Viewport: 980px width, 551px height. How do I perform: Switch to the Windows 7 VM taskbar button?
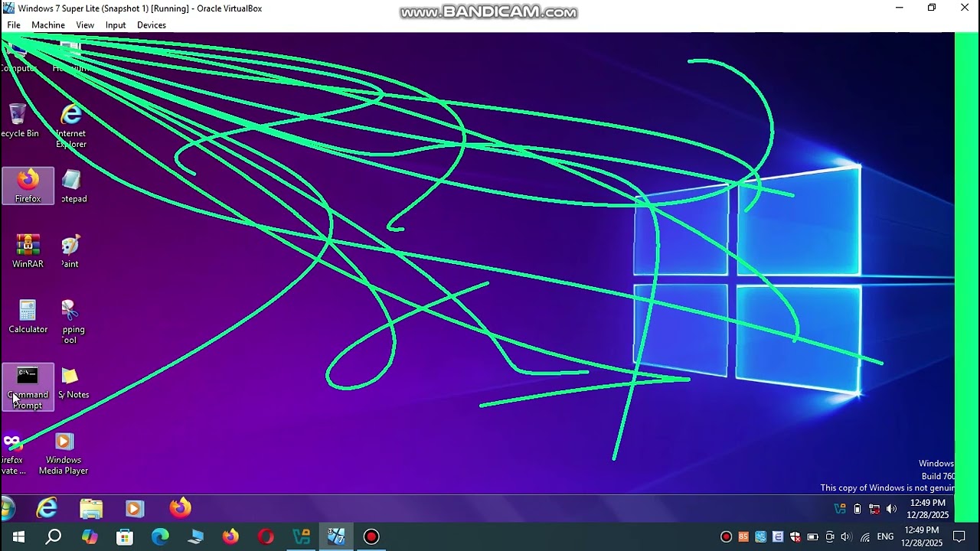(x=336, y=536)
